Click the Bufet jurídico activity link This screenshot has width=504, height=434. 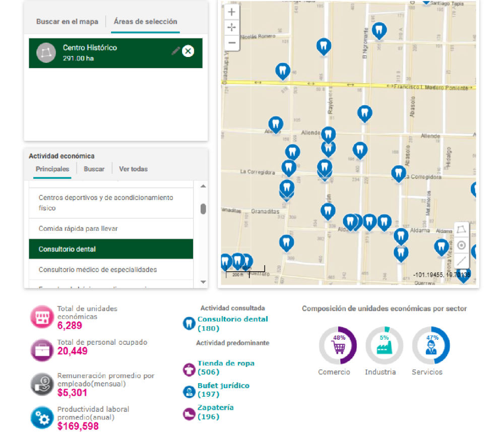coord(223,386)
